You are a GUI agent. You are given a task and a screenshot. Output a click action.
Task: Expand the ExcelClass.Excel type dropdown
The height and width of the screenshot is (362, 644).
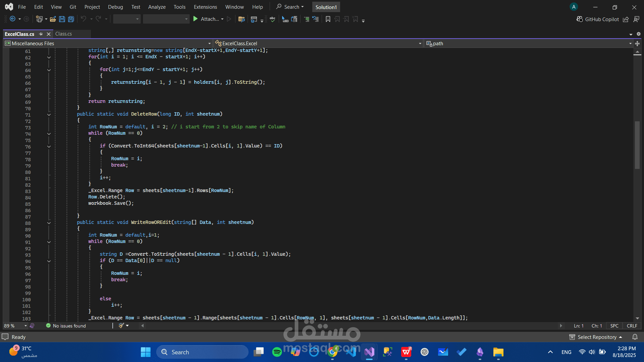(x=420, y=44)
